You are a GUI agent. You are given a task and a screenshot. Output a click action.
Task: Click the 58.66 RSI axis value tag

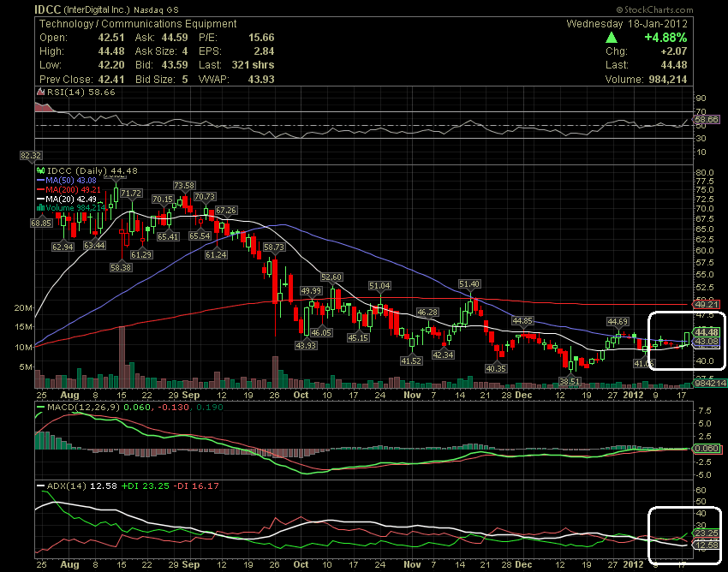[x=707, y=119]
